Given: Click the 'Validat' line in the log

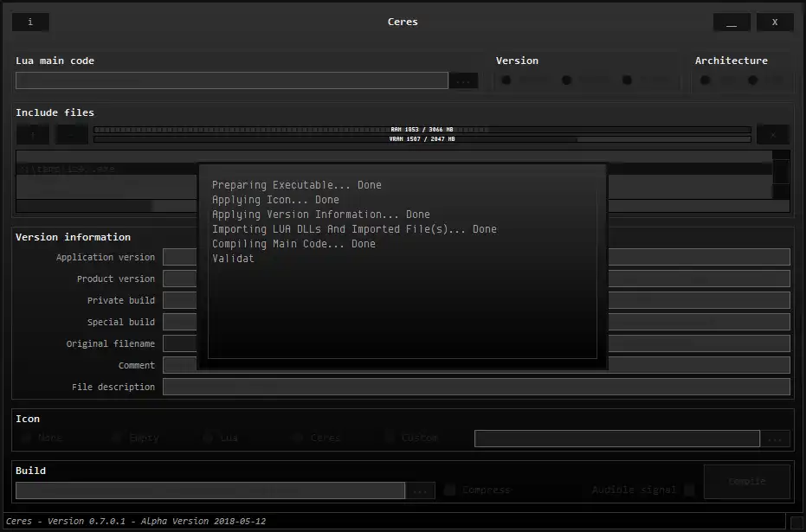Looking at the screenshot, I should coord(233,259).
